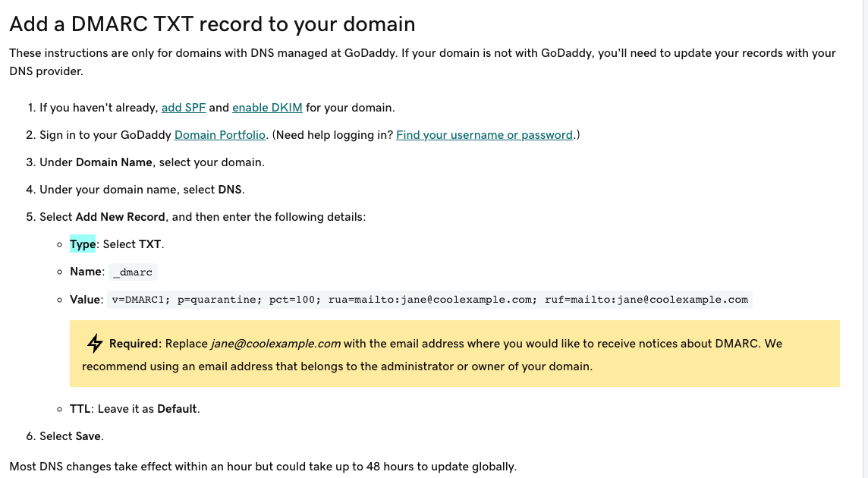
Task: Click the bold Domain Name text in step 3
Action: coord(114,162)
